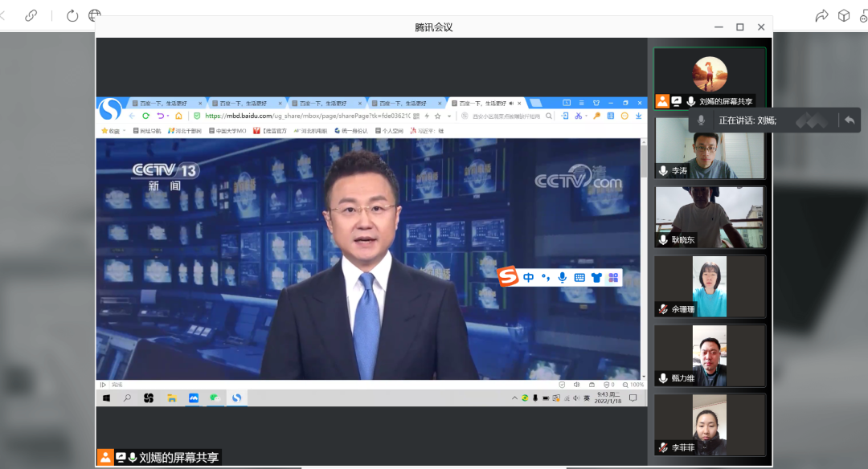The height and width of the screenshot is (469, 868).
Task: Click the orange smiley face toolbar icon
Action: [x=624, y=116]
